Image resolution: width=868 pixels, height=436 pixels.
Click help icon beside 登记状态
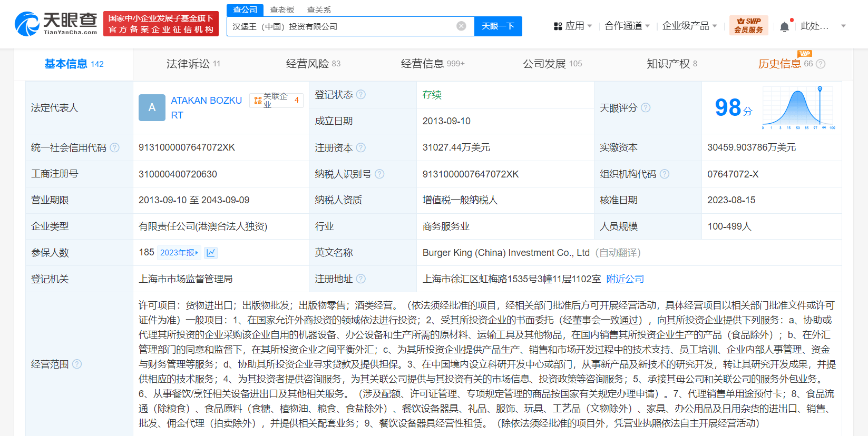pos(360,94)
